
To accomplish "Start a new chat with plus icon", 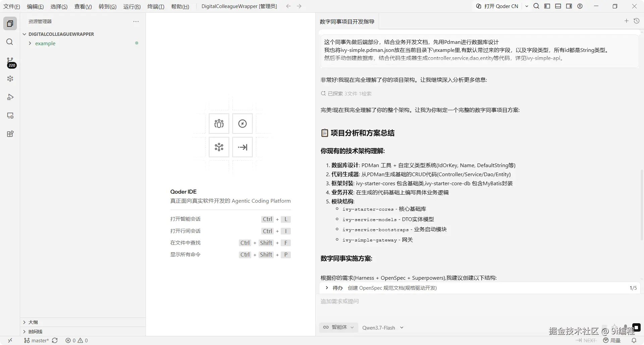I will click(626, 21).
